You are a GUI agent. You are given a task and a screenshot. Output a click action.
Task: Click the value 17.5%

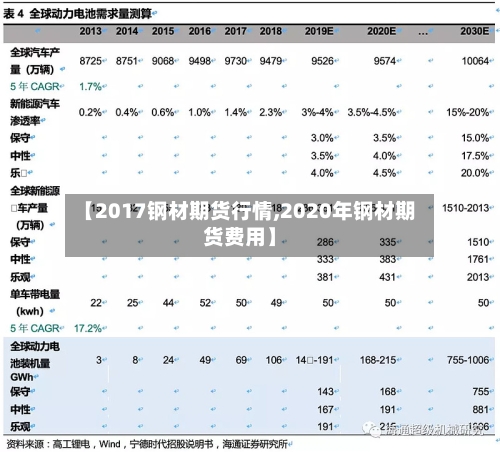[x=475, y=156]
